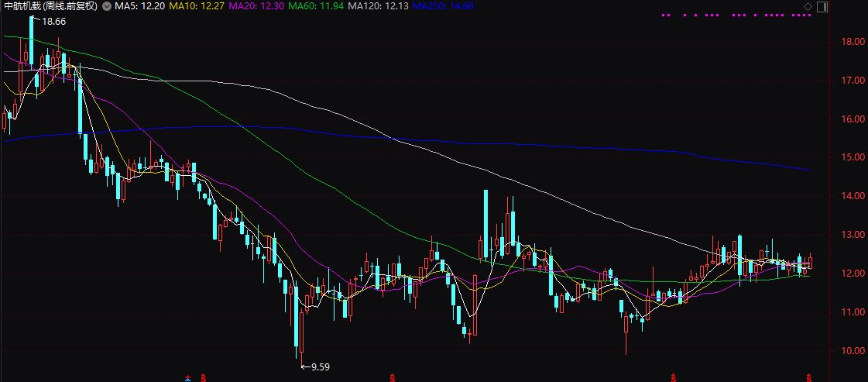Select the MA120: 12.13 indicator label
Image resolution: width=868 pixels, height=382 pixels.
click(378, 7)
